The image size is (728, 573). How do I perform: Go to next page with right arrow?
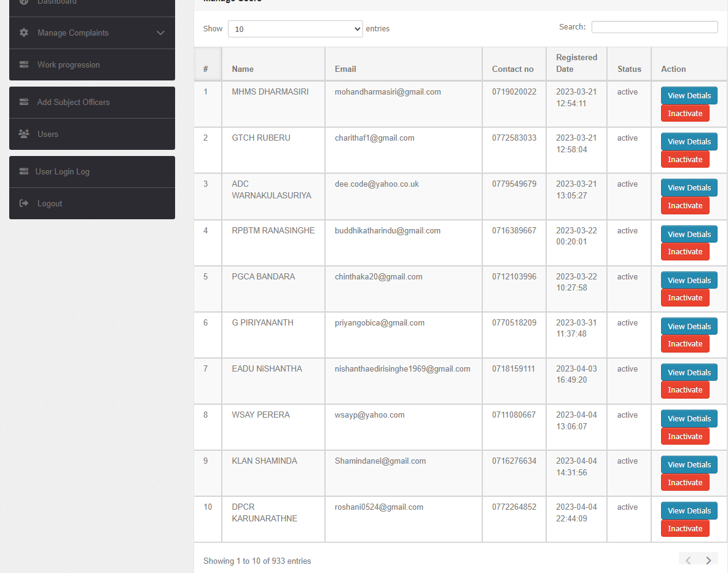click(x=708, y=561)
